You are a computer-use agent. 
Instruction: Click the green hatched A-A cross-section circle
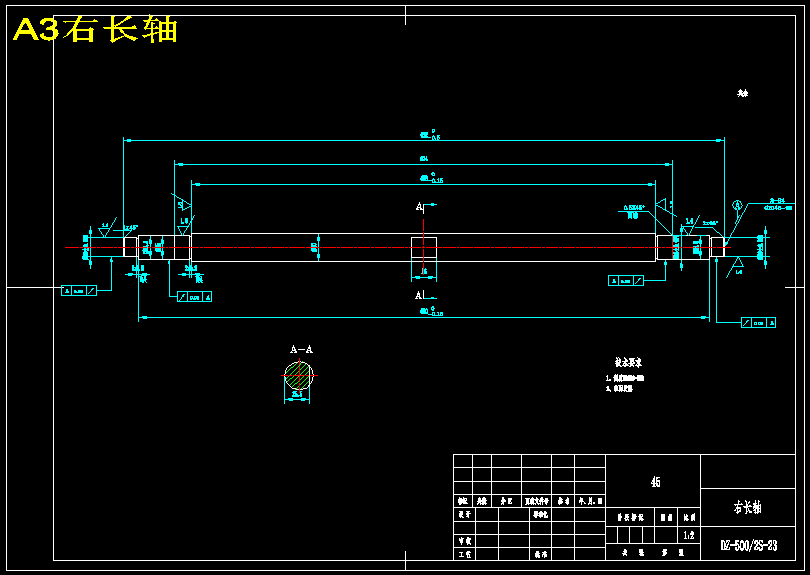tap(299, 376)
